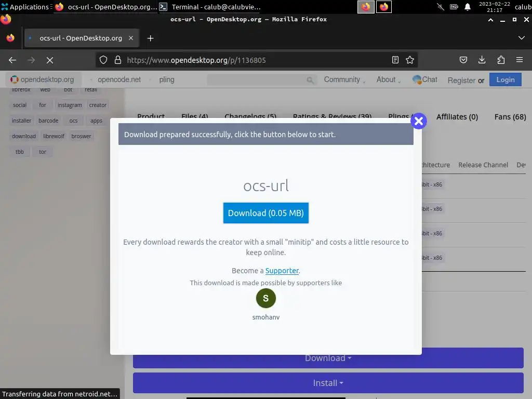Switch to the Changelogs (5) tab
Viewport: 532px width, 399px height.
click(250, 116)
